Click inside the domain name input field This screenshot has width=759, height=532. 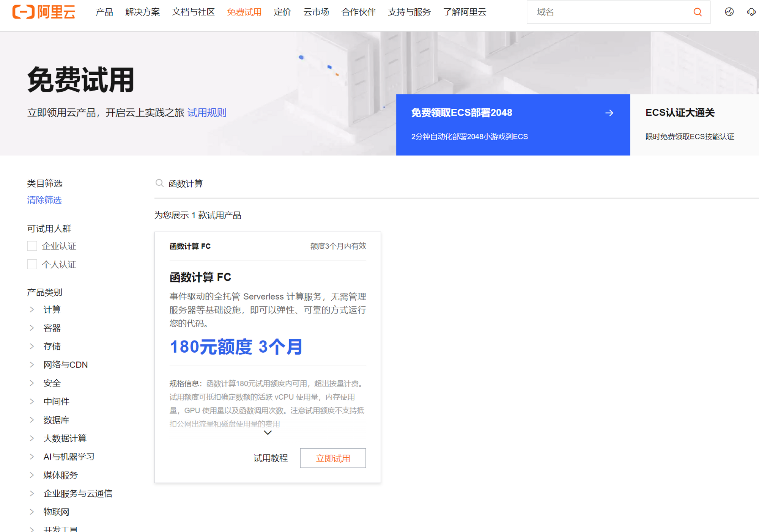pos(607,12)
